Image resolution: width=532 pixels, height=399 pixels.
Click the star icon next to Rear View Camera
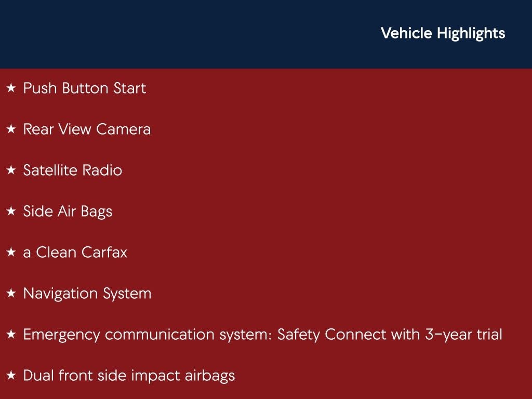tap(11, 130)
